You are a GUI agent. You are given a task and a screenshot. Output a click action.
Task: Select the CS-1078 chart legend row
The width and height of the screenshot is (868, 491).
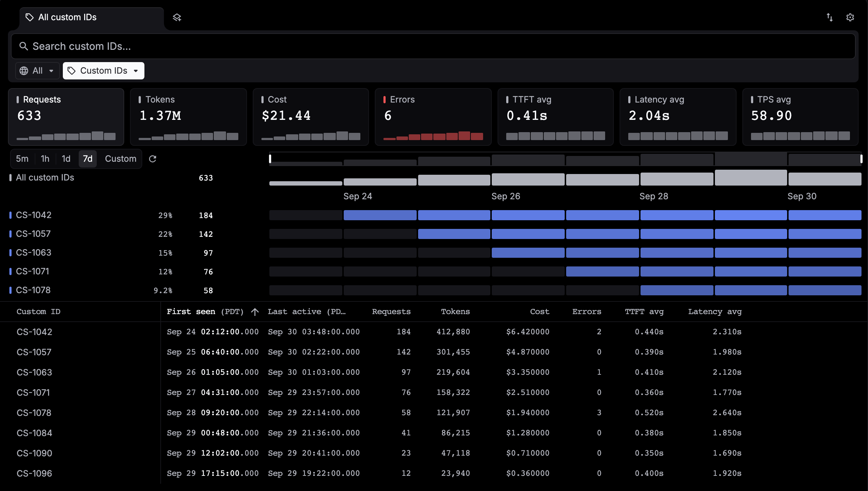(x=111, y=290)
